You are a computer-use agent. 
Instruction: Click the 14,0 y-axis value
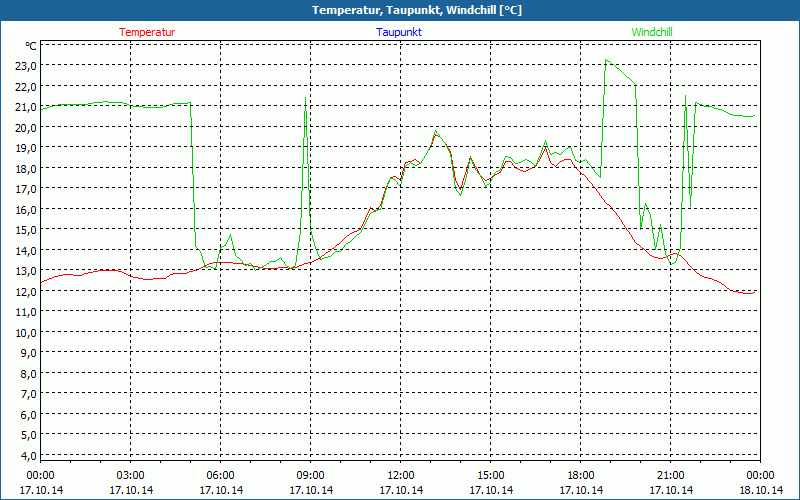click(x=27, y=251)
